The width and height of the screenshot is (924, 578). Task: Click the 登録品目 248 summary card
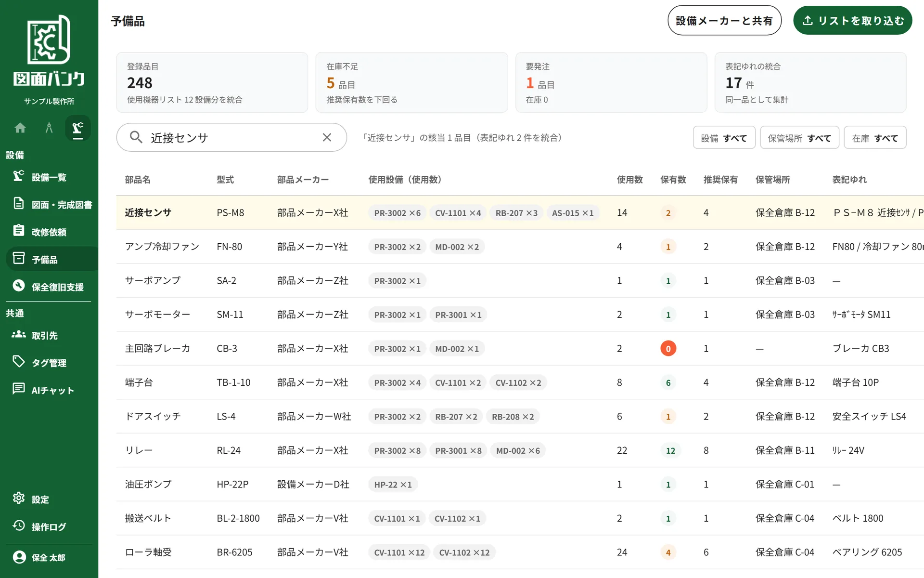[x=212, y=82]
